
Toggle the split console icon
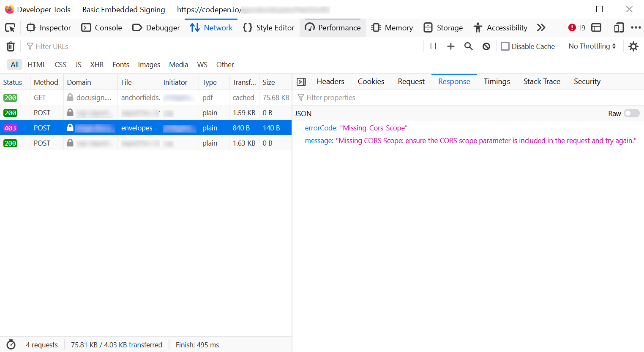[x=596, y=27]
